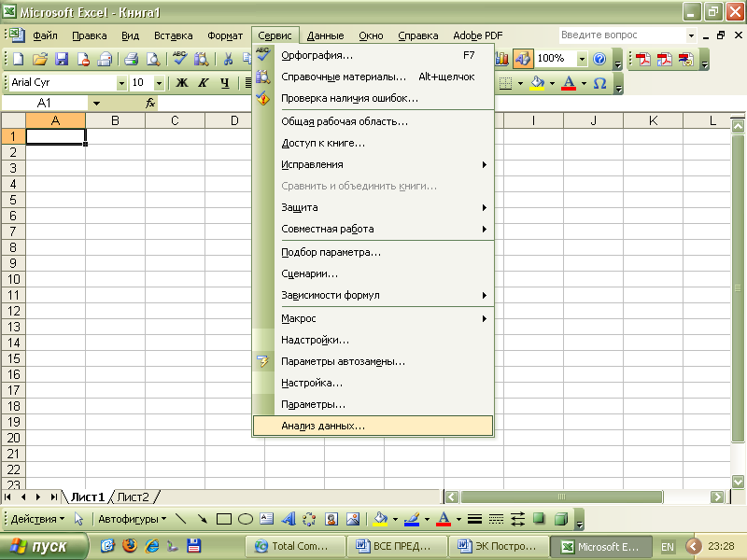Select the Oval drawing tool
The width and height of the screenshot is (747, 560).
click(x=246, y=519)
